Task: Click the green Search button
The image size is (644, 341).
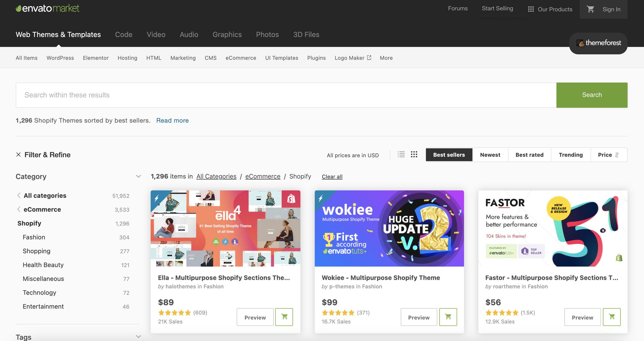Action: pos(592,95)
